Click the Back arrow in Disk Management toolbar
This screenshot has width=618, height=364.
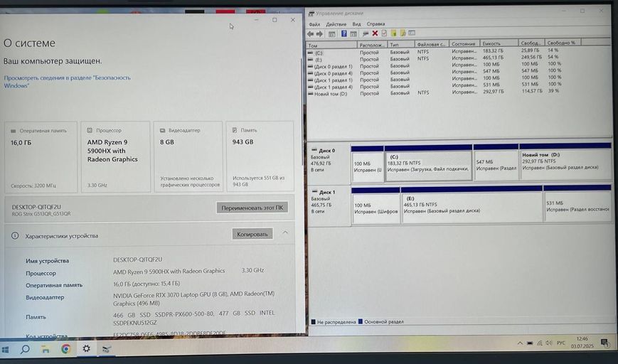coord(311,34)
